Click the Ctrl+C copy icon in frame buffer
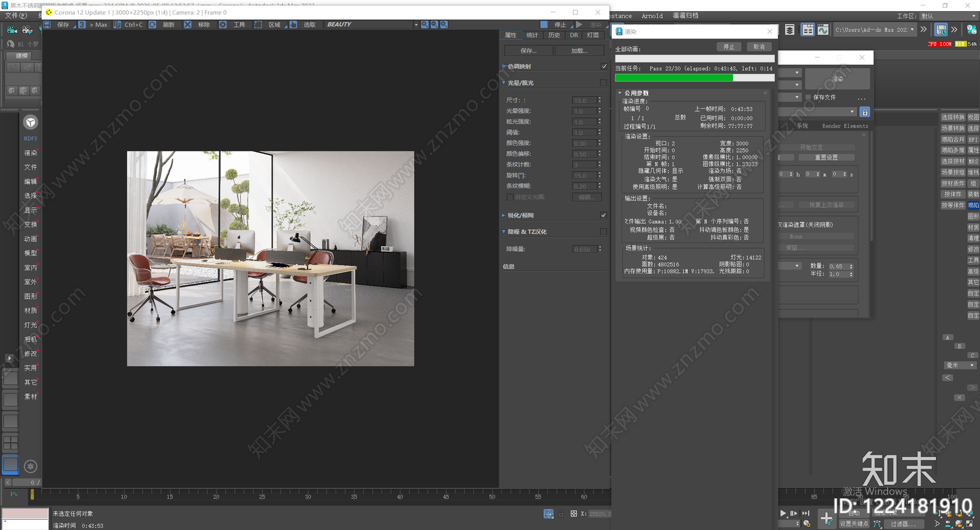The height and width of the screenshot is (530, 980). tap(117, 25)
